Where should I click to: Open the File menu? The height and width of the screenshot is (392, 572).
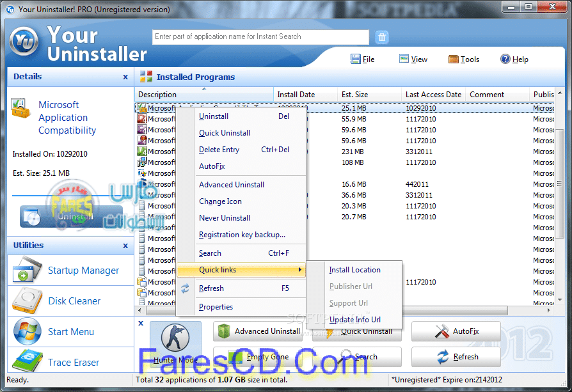pyautogui.click(x=362, y=59)
